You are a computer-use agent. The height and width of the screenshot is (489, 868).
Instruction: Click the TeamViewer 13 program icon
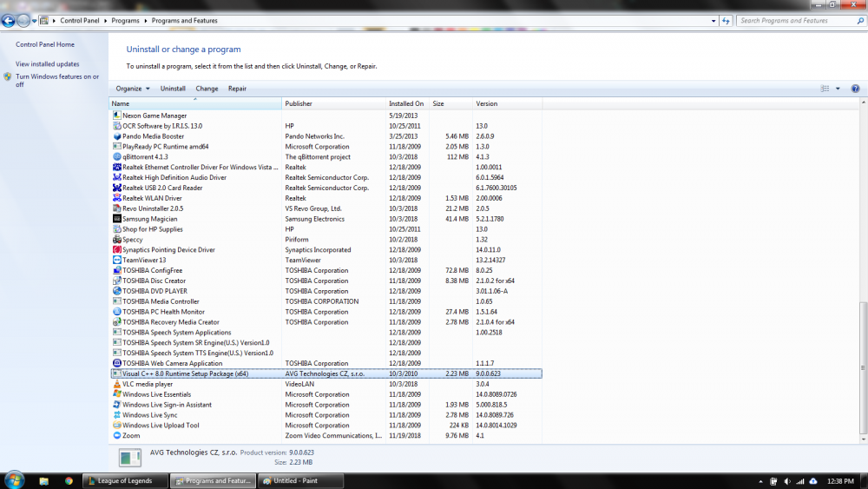point(116,260)
